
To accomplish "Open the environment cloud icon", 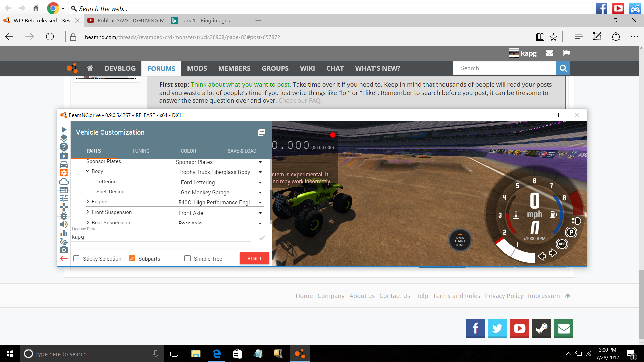I will coord(64,182).
